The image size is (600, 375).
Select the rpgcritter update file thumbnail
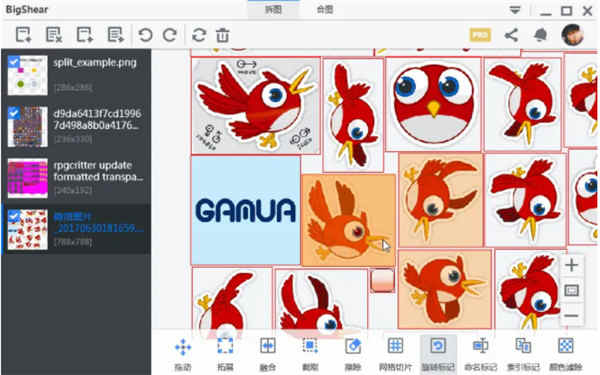click(x=28, y=178)
